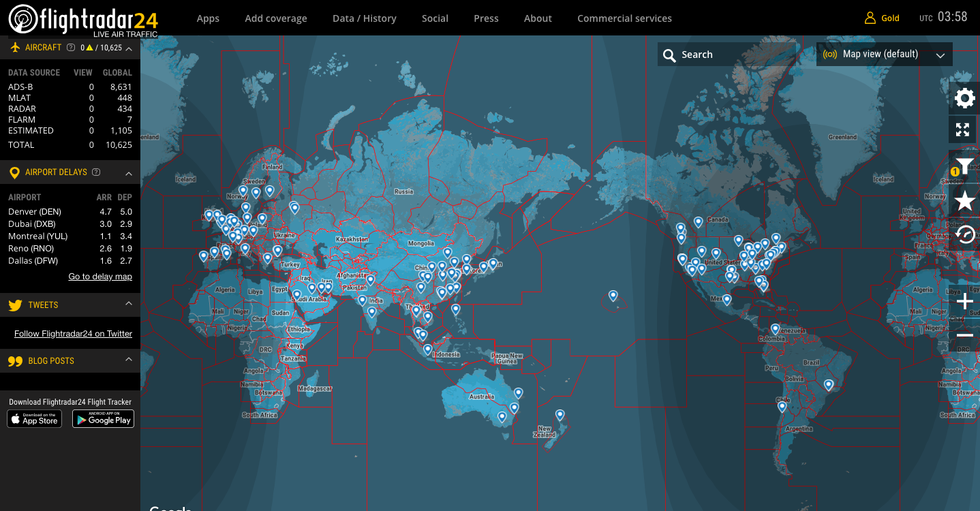This screenshot has width=980, height=511.
Task: Click the aircraft count 0 / 10,625
Action: 101,48
